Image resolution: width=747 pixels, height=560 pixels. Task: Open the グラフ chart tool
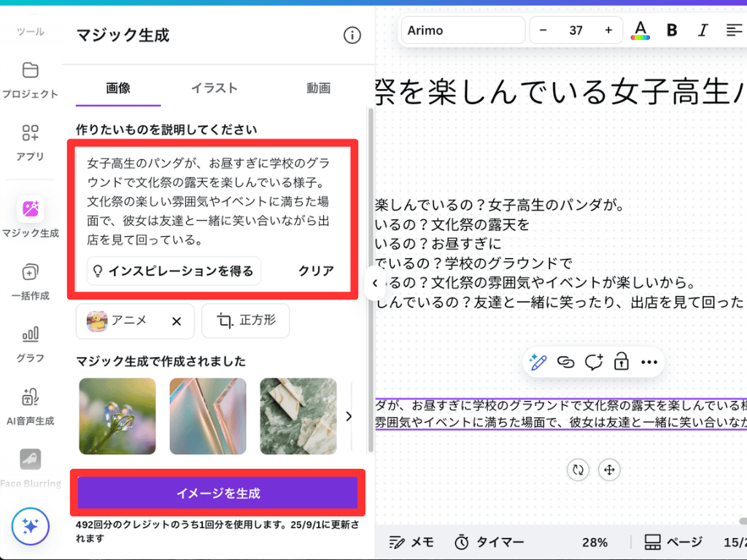pyautogui.click(x=30, y=334)
